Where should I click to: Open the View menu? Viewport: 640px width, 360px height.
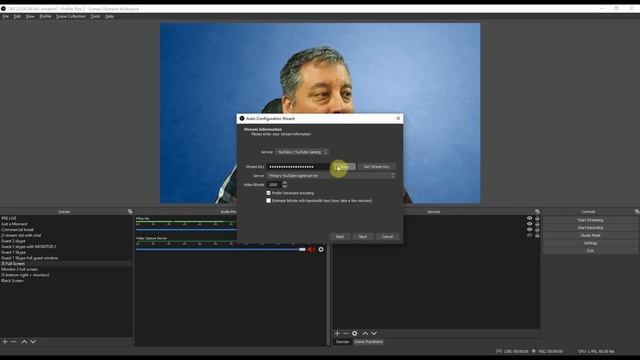pos(30,16)
